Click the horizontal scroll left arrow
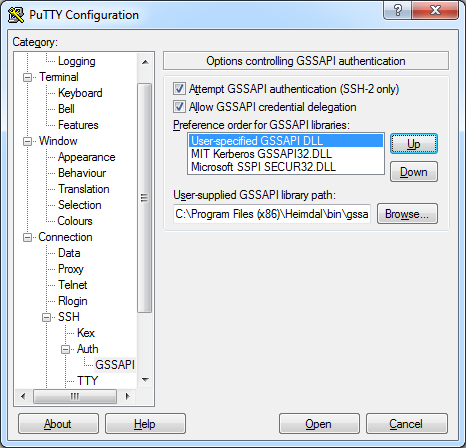 pyautogui.click(x=23, y=396)
